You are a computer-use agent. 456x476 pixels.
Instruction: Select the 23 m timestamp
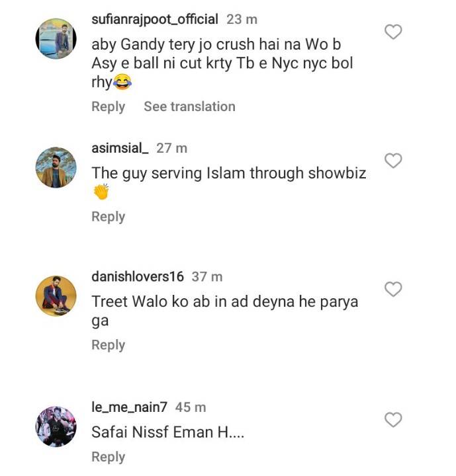click(242, 20)
